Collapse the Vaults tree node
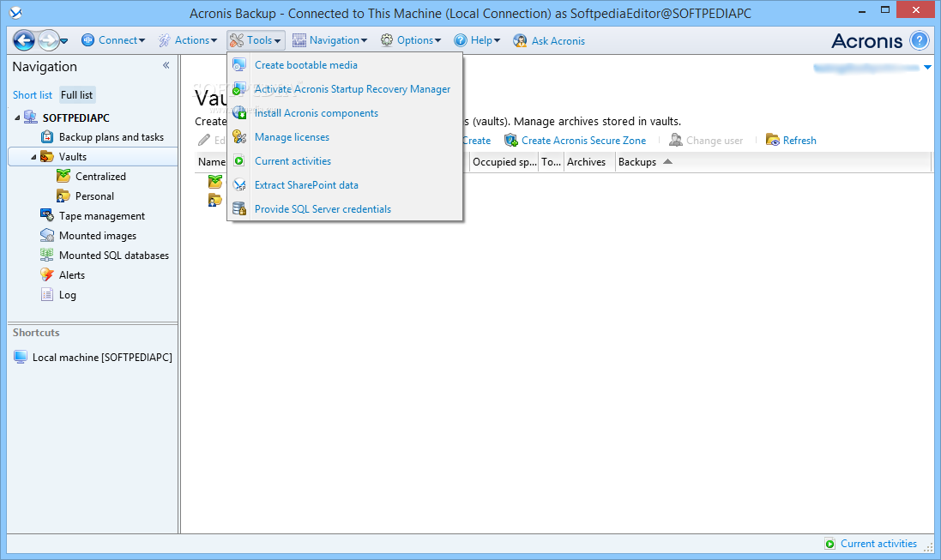The width and height of the screenshot is (941, 560). (33, 157)
